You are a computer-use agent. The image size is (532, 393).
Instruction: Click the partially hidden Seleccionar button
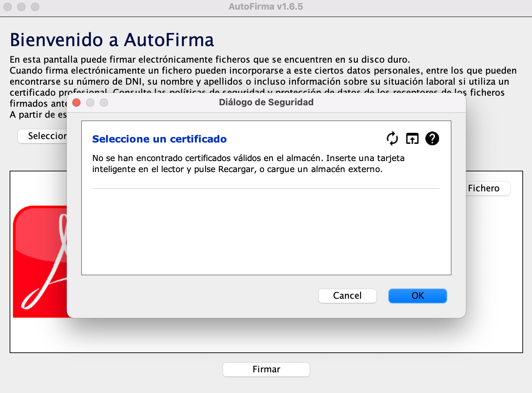42,136
